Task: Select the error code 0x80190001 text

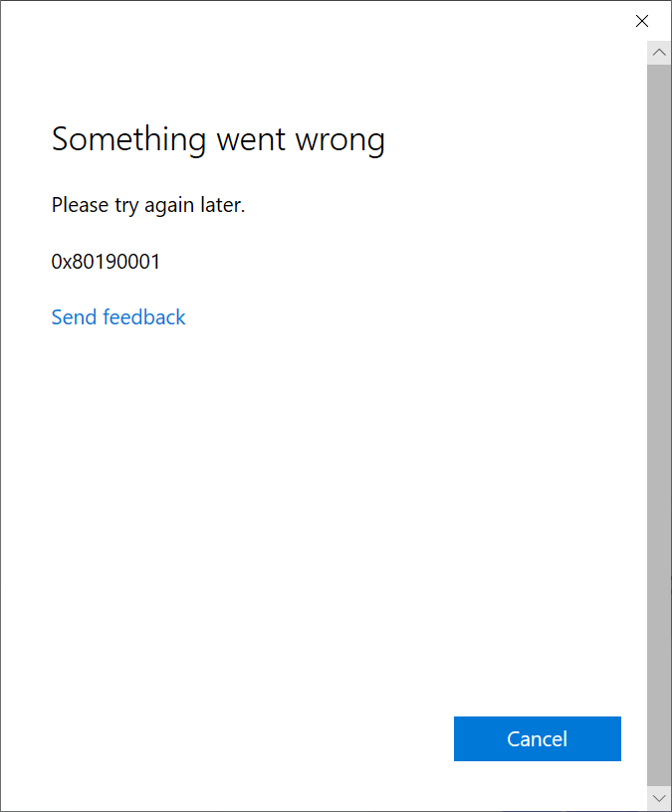Action: 106,262
